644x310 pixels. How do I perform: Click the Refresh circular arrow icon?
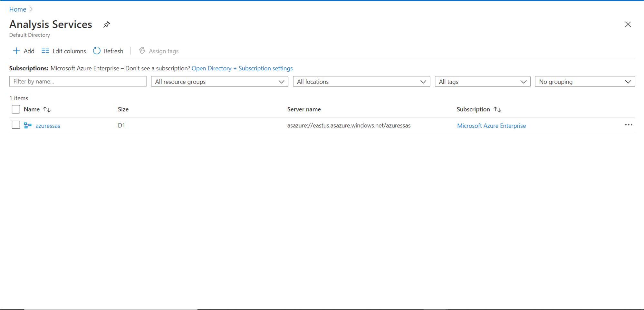(x=97, y=51)
